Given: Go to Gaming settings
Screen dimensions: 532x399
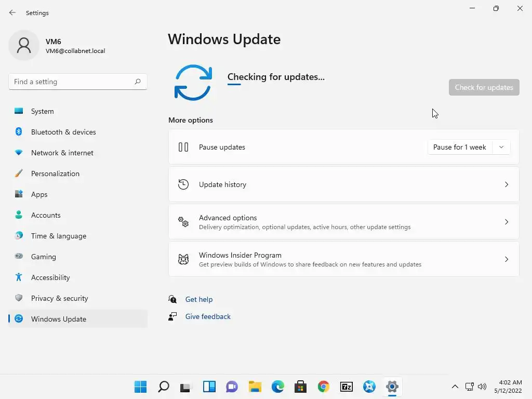Looking at the screenshot, I should coord(78,256).
